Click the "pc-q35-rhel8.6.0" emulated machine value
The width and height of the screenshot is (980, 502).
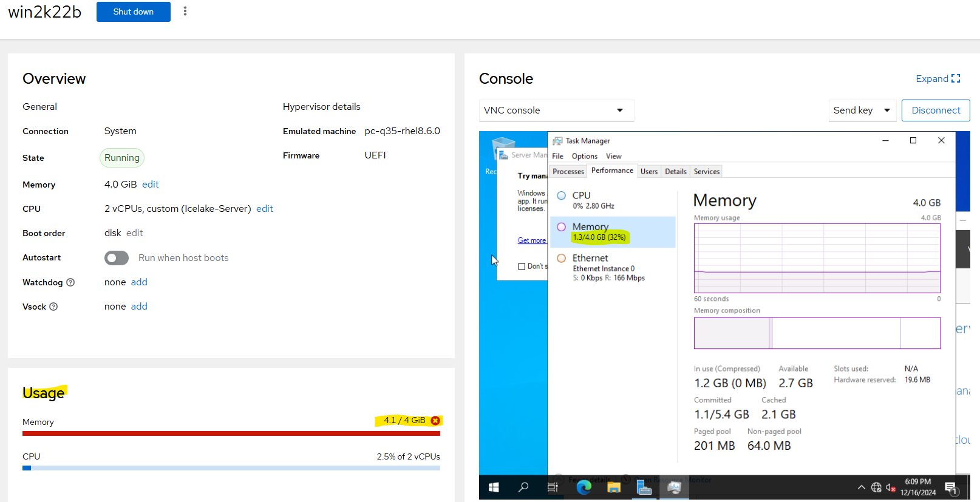tap(402, 131)
